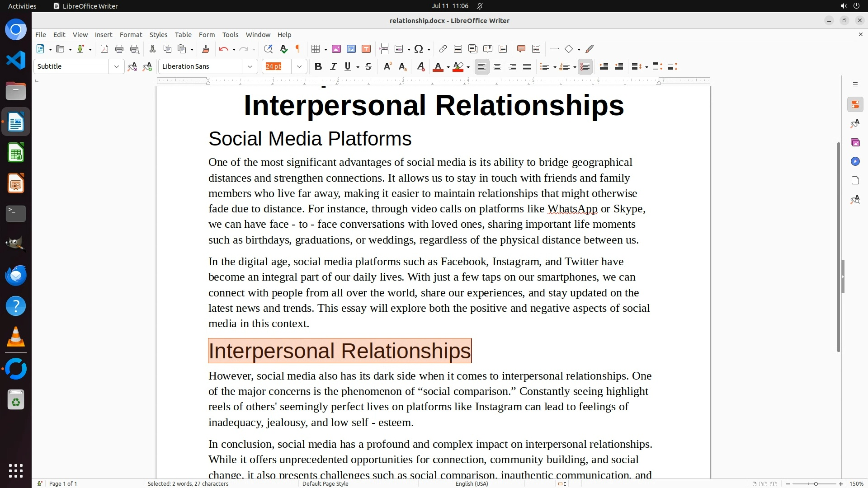Viewport: 868px width, 488px height.
Task: Click the Clone Formatting paintbrush icon
Action: tap(206, 49)
